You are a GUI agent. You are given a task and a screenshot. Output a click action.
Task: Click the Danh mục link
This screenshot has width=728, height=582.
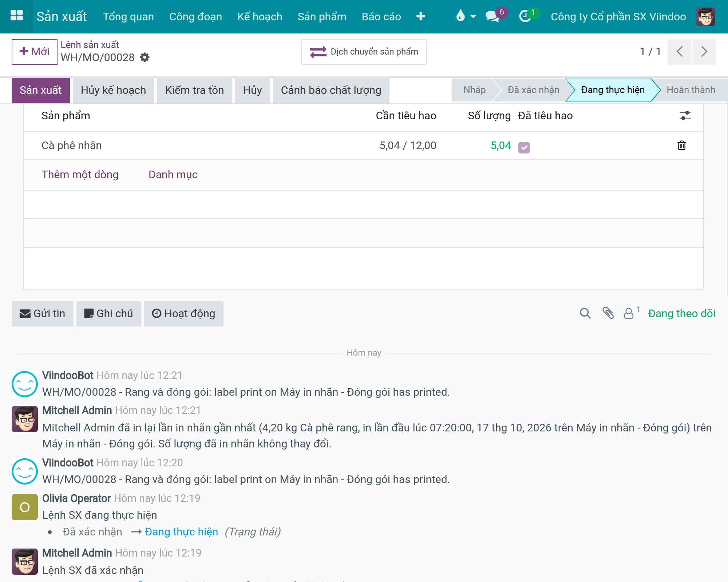point(173,175)
